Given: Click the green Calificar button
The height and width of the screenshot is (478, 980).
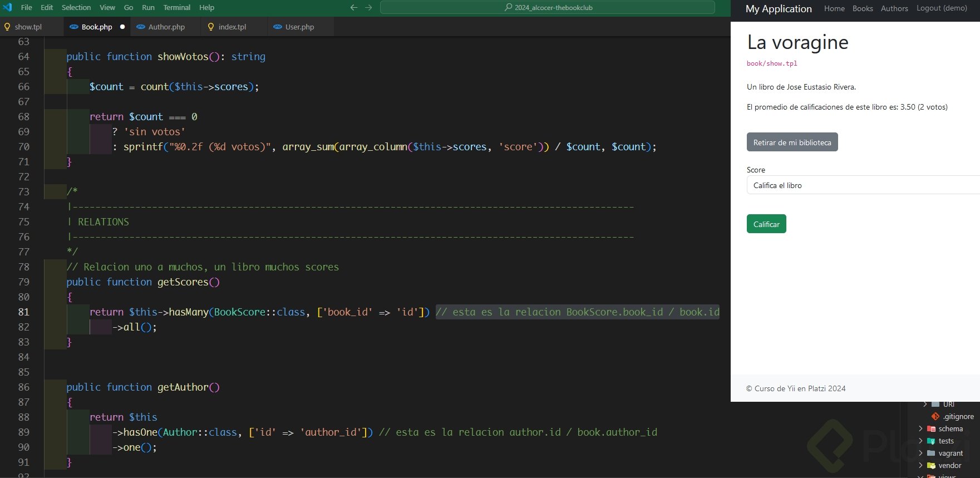Looking at the screenshot, I should tap(766, 224).
